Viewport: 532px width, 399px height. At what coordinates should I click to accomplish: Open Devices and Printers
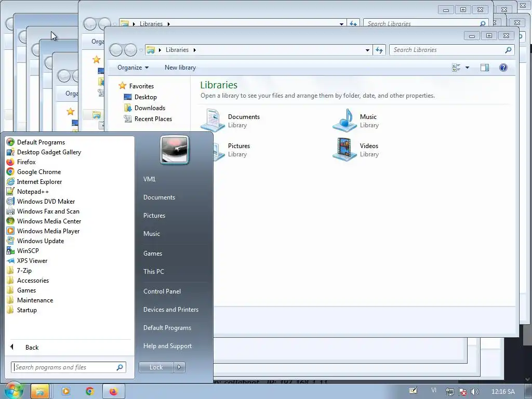click(170, 310)
